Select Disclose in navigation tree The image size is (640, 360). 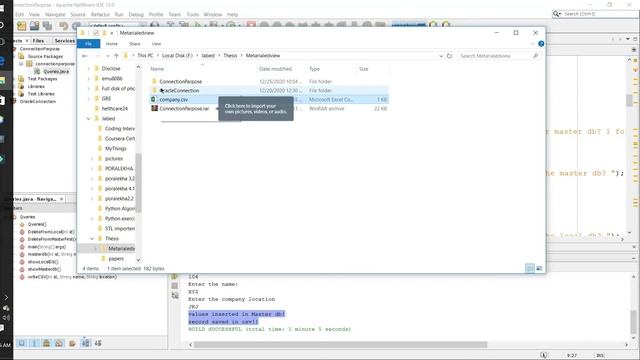[111, 69]
